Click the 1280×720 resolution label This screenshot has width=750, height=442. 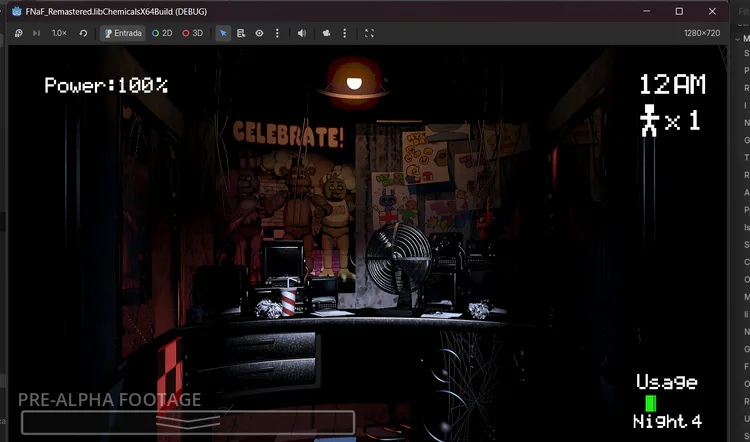[x=702, y=33]
